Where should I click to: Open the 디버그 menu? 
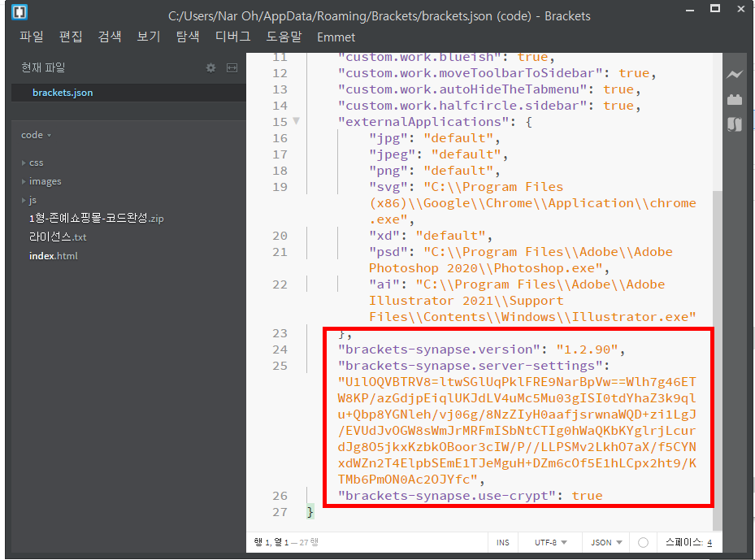click(x=233, y=37)
